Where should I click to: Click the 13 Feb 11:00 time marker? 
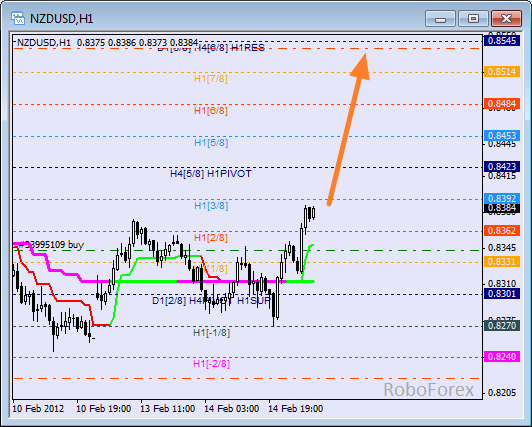[168, 408]
